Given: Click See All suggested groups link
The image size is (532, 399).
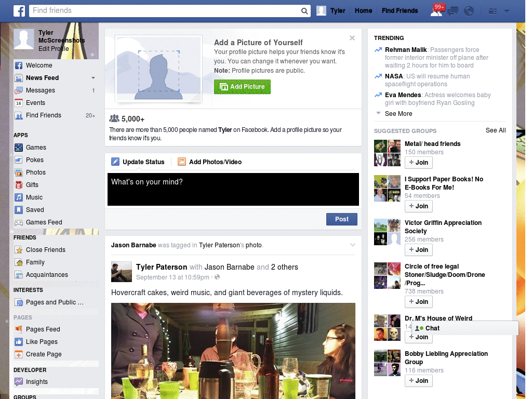Looking at the screenshot, I should pyautogui.click(x=495, y=130).
